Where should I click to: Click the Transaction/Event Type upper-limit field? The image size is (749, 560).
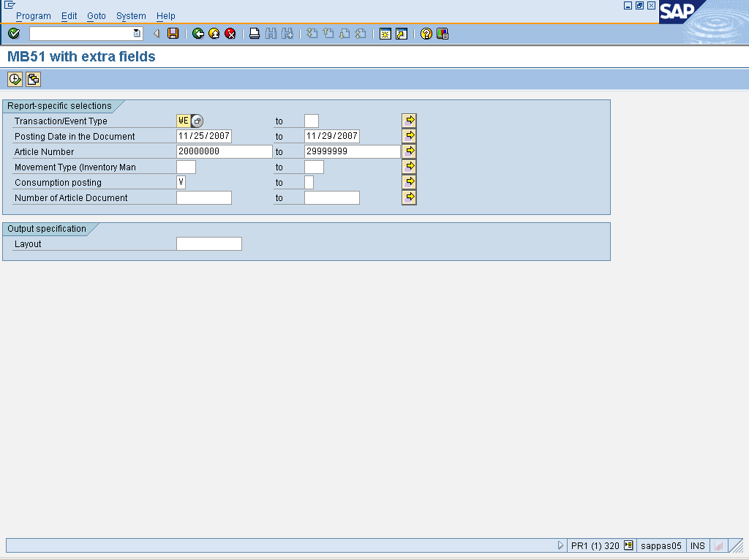pyautogui.click(x=312, y=121)
